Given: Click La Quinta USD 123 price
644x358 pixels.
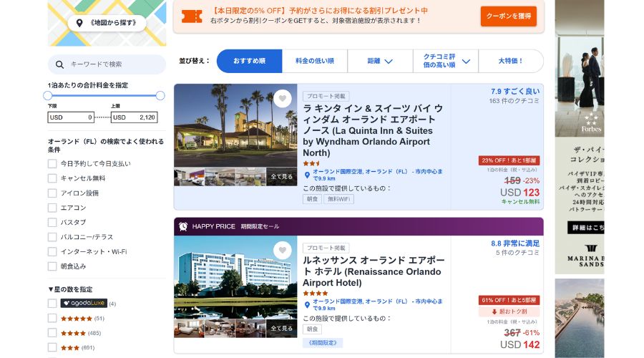Looking at the screenshot, I should pyautogui.click(x=519, y=193).
